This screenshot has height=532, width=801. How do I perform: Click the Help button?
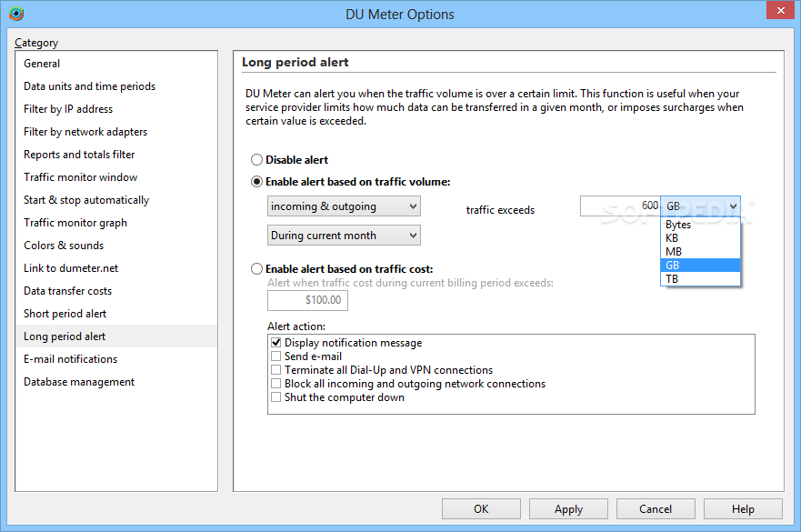point(744,509)
